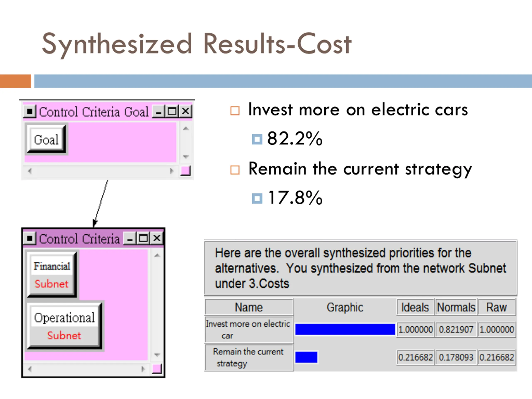Close the Control Criteria window
Image resolution: width=532 pixels, height=399 pixels.
point(157,238)
